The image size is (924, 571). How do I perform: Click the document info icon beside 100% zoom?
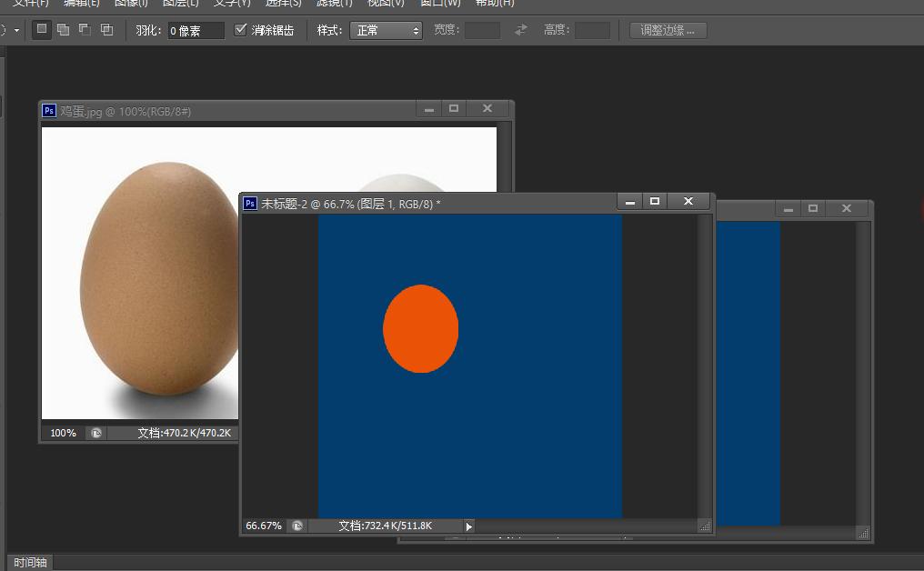pyautogui.click(x=95, y=433)
